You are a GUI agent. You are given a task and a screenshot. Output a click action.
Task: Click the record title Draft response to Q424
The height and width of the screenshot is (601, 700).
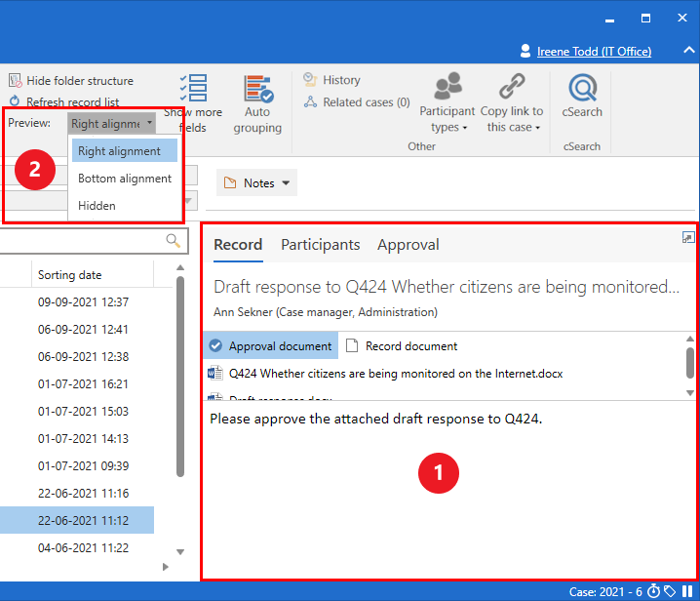447,287
